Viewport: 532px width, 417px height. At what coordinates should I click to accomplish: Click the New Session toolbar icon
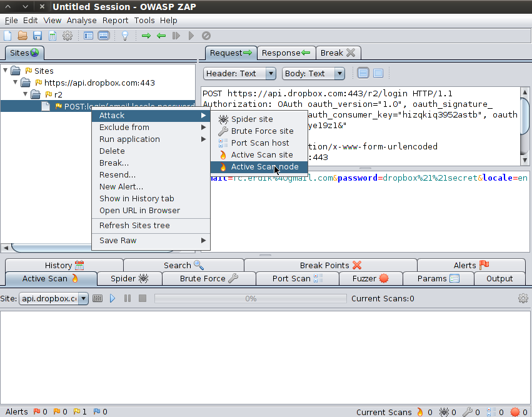point(8,36)
